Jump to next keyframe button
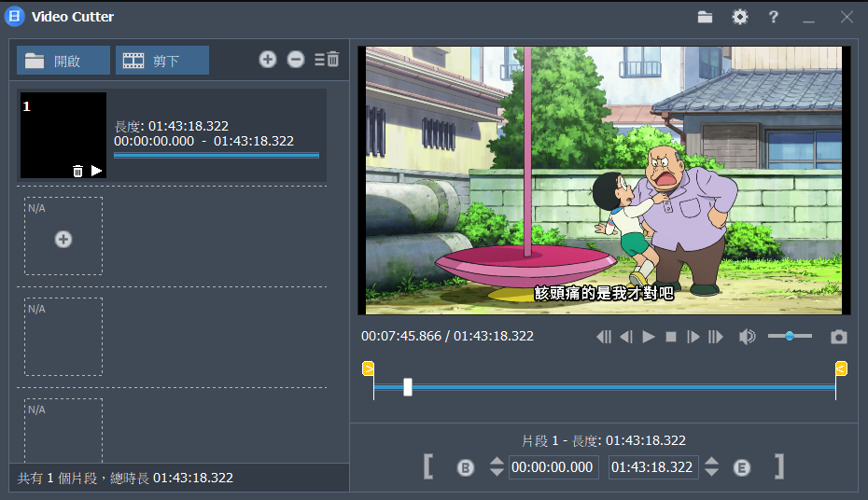868x500 pixels. (715, 336)
